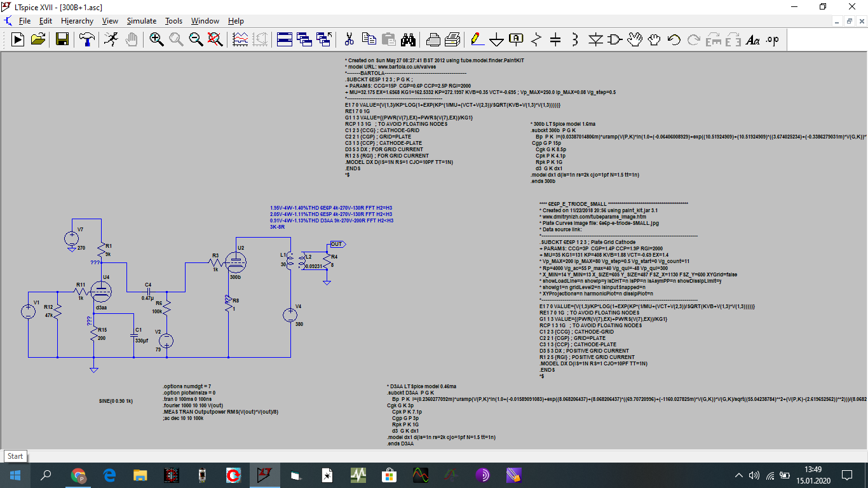
Task: Click the Rotate toolbar icon
Action: (713, 39)
